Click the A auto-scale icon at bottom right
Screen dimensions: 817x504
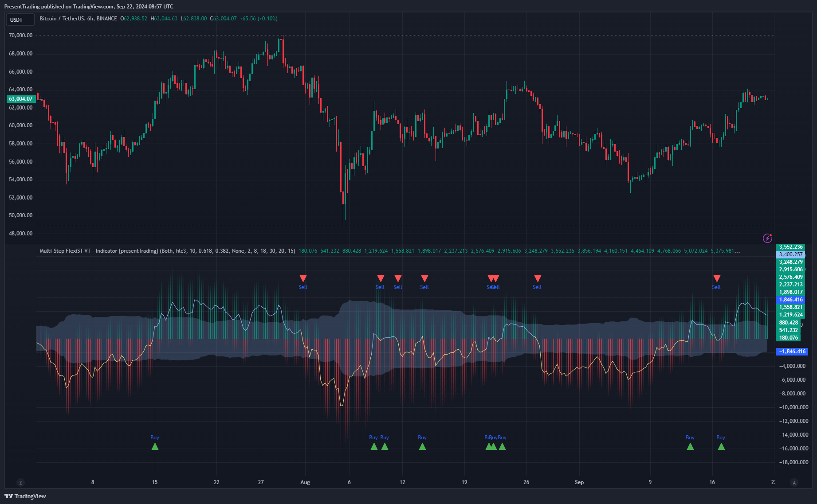coord(794,482)
